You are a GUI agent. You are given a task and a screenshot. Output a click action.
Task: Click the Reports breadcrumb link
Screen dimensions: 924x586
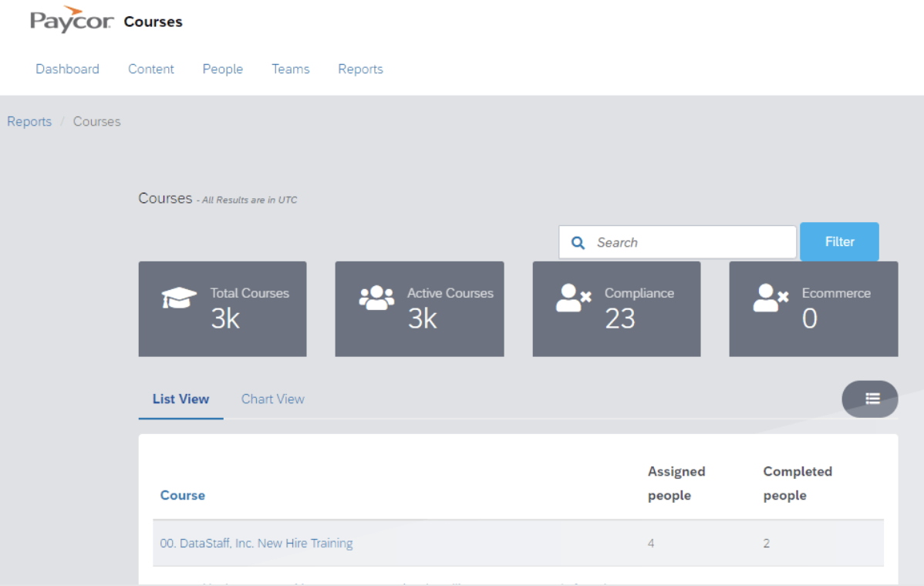[29, 121]
